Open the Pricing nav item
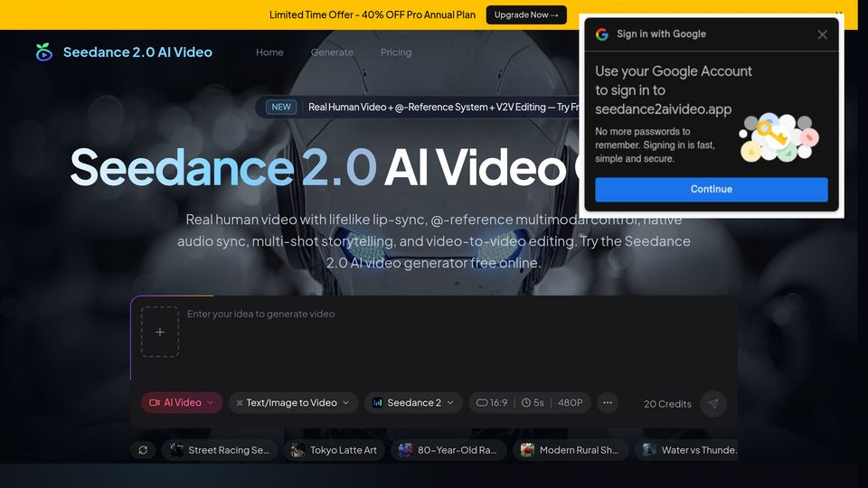 point(396,52)
